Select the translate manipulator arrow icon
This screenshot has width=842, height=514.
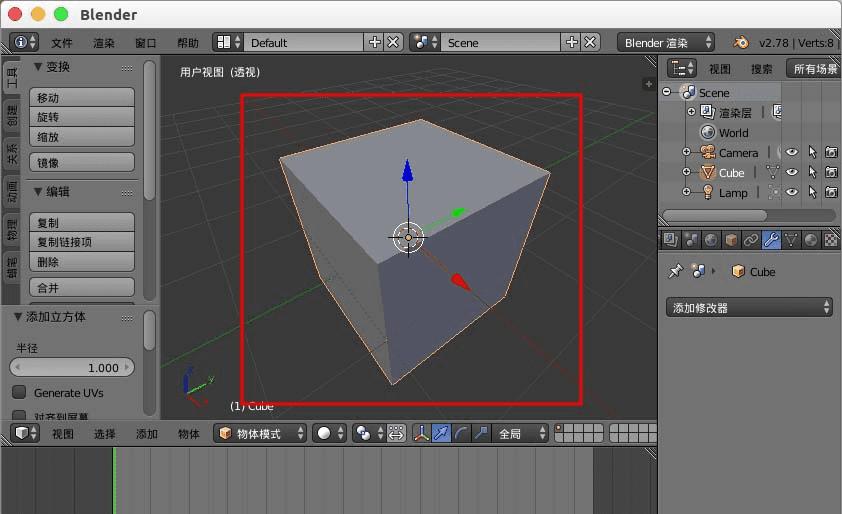pyautogui.click(x=441, y=433)
